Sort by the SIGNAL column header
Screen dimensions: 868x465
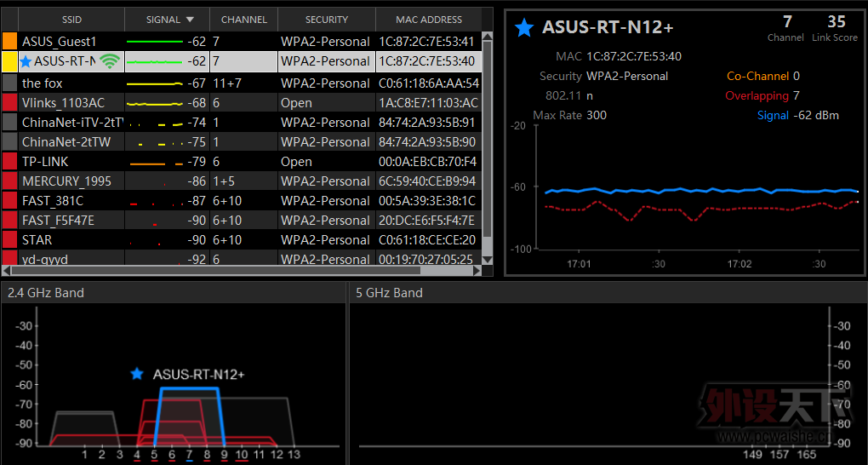167,20
